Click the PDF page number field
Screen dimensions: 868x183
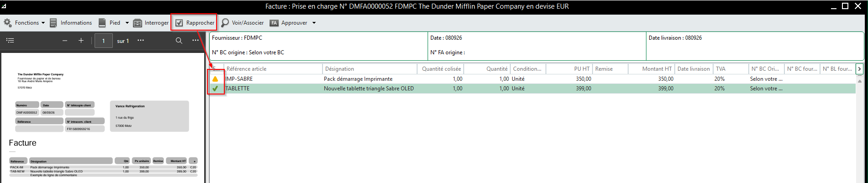(104, 41)
